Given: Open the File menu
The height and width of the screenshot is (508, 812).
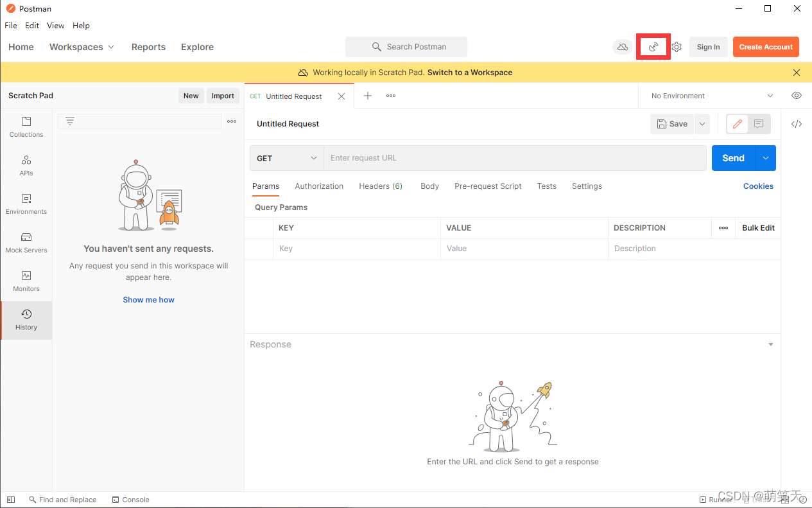Looking at the screenshot, I should pos(11,26).
